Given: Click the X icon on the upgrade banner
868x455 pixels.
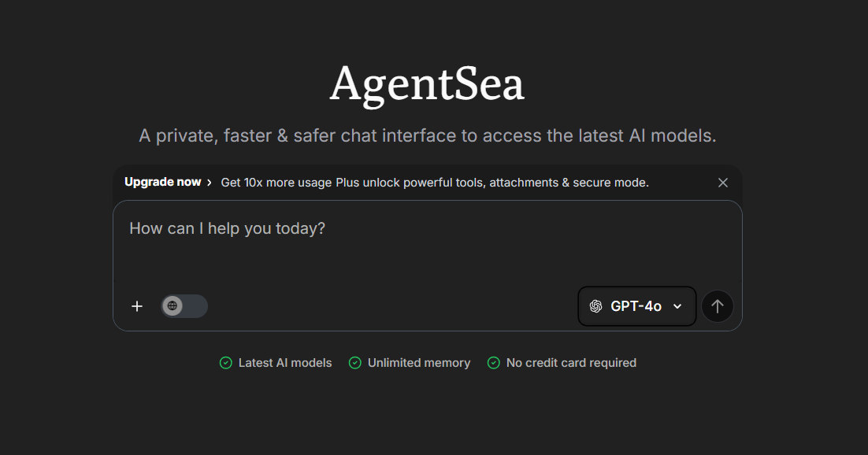Looking at the screenshot, I should (x=722, y=182).
